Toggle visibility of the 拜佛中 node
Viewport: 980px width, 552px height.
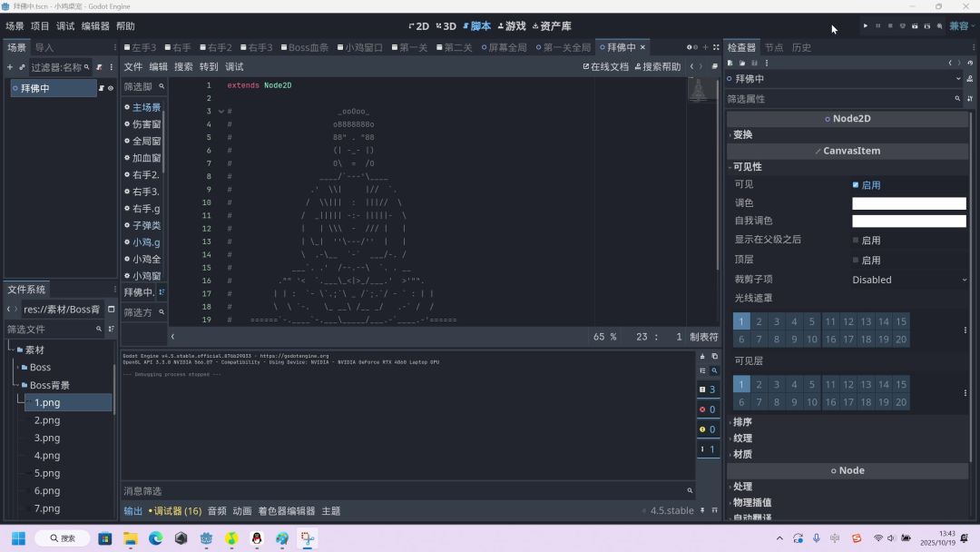click(111, 89)
